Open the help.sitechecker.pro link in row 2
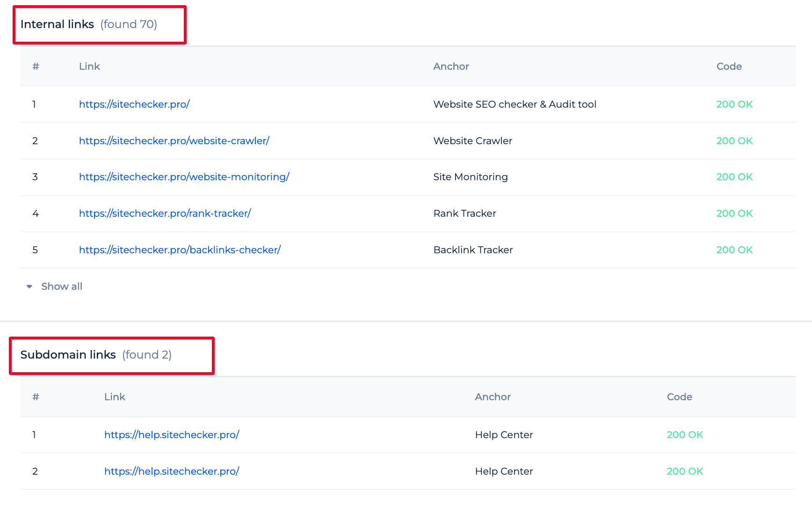 [x=172, y=471]
